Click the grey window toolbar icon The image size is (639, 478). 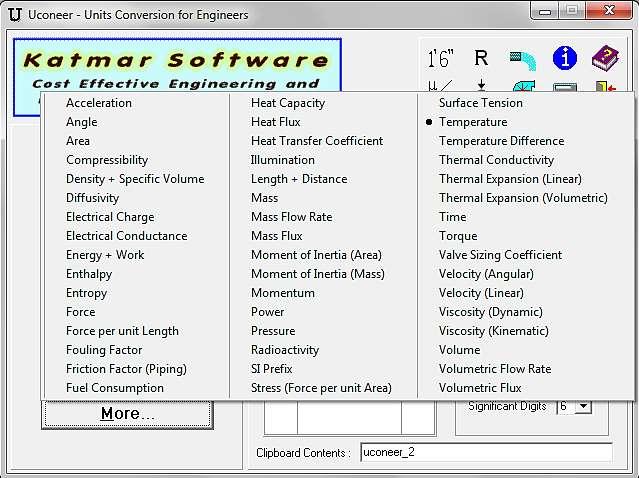click(x=565, y=87)
